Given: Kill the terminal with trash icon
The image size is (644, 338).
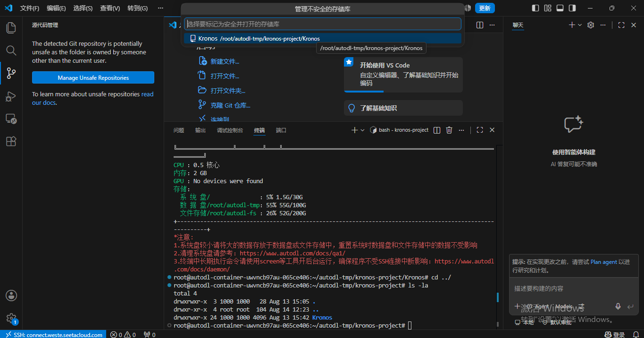Looking at the screenshot, I should (x=449, y=130).
